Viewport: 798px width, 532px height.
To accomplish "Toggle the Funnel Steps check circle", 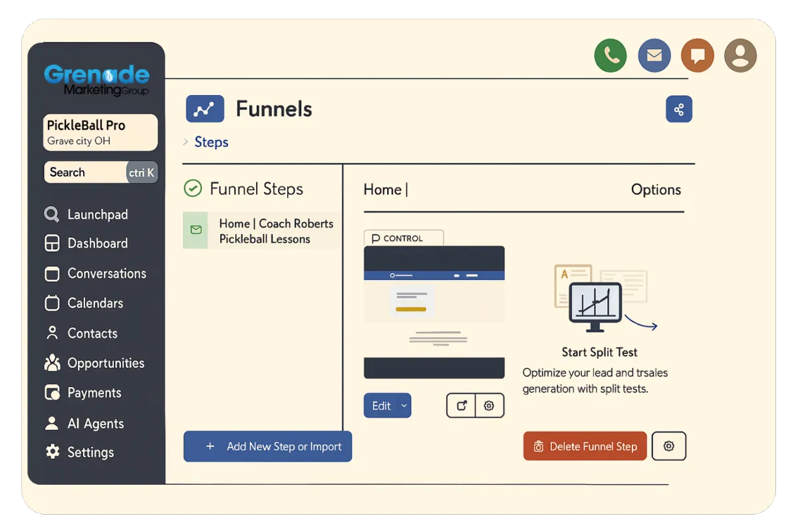I will (x=193, y=189).
